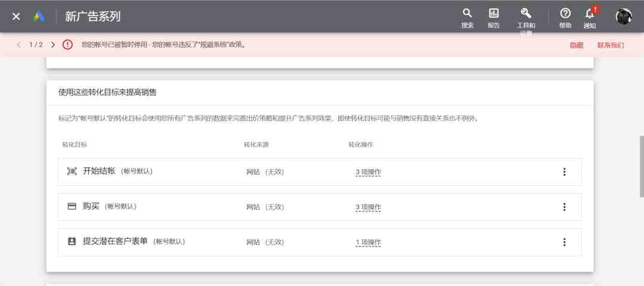
Task: Open the 提交潜在客户表单 row's three-dot menu
Action: [x=564, y=242]
